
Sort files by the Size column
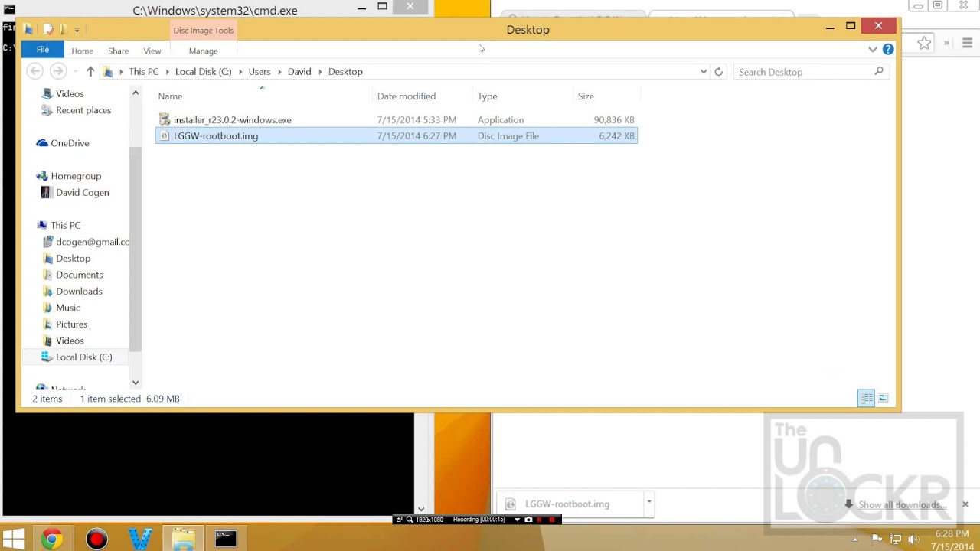point(586,96)
